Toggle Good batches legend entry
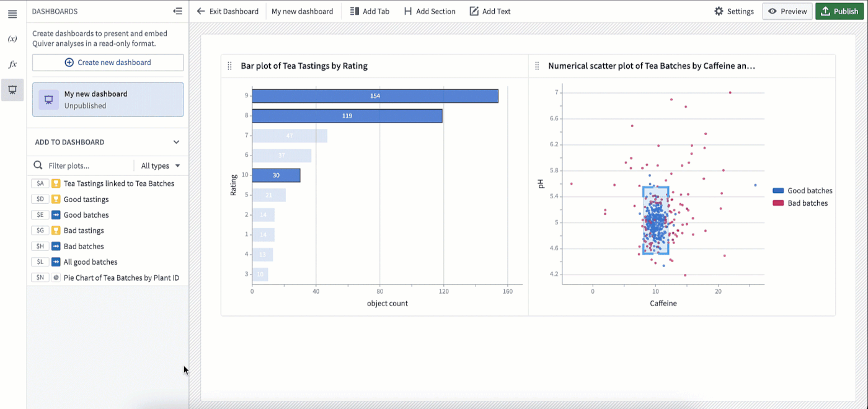 [x=802, y=191]
